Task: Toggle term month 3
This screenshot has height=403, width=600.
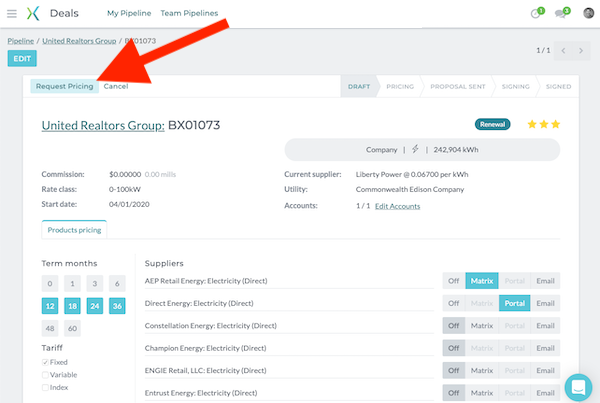Action: (x=95, y=284)
